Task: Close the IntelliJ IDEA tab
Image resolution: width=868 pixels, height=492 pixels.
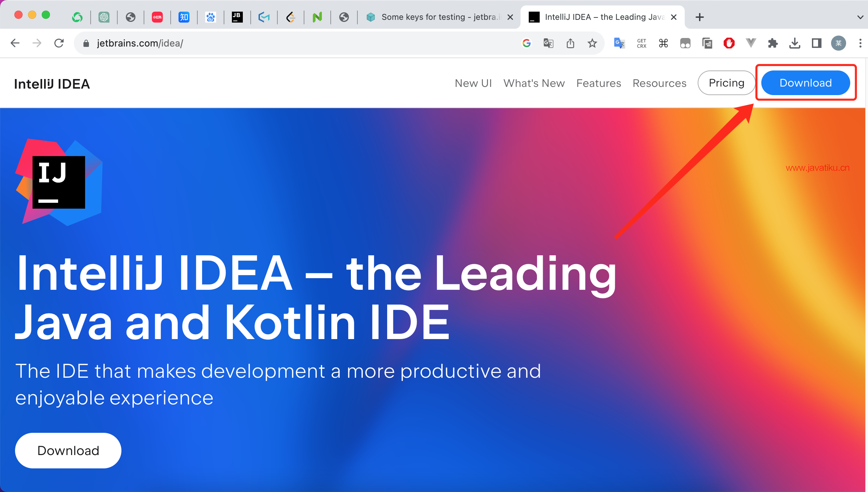Action: (x=674, y=17)
